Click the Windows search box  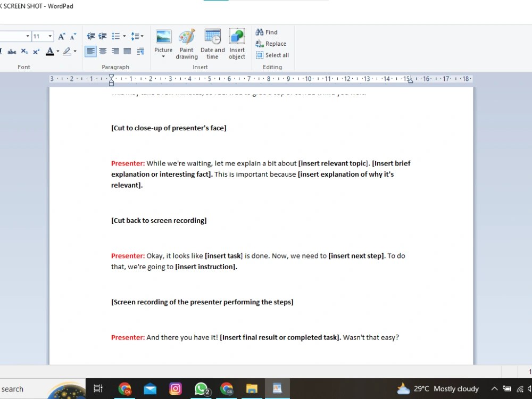[43, 389]
